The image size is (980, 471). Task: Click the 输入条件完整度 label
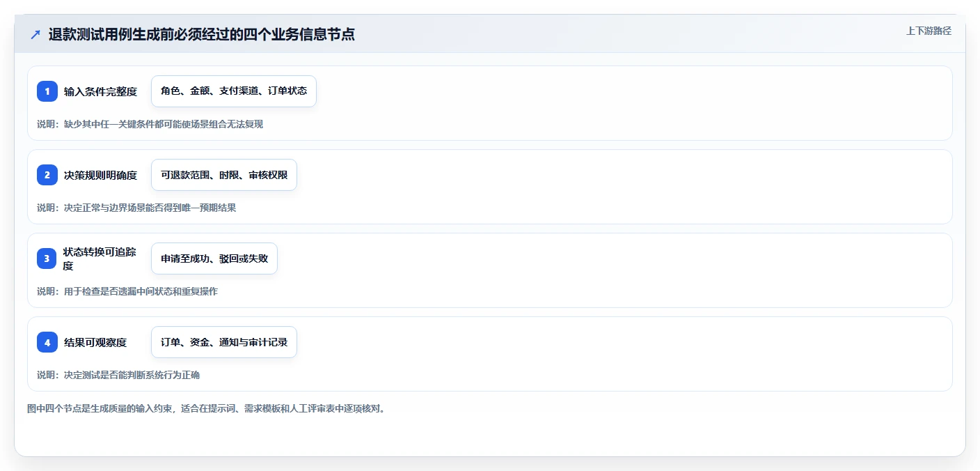(x=100, y=91)
